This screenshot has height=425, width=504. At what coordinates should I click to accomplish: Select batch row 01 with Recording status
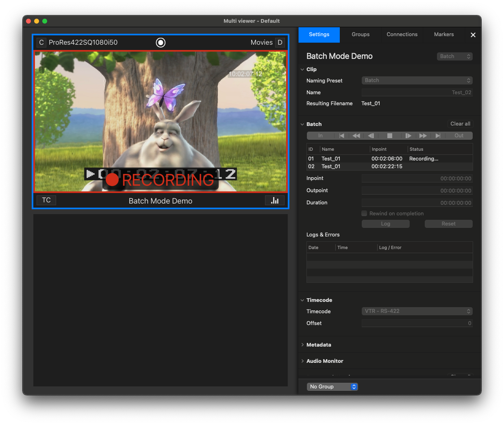[x=390, y=159]
